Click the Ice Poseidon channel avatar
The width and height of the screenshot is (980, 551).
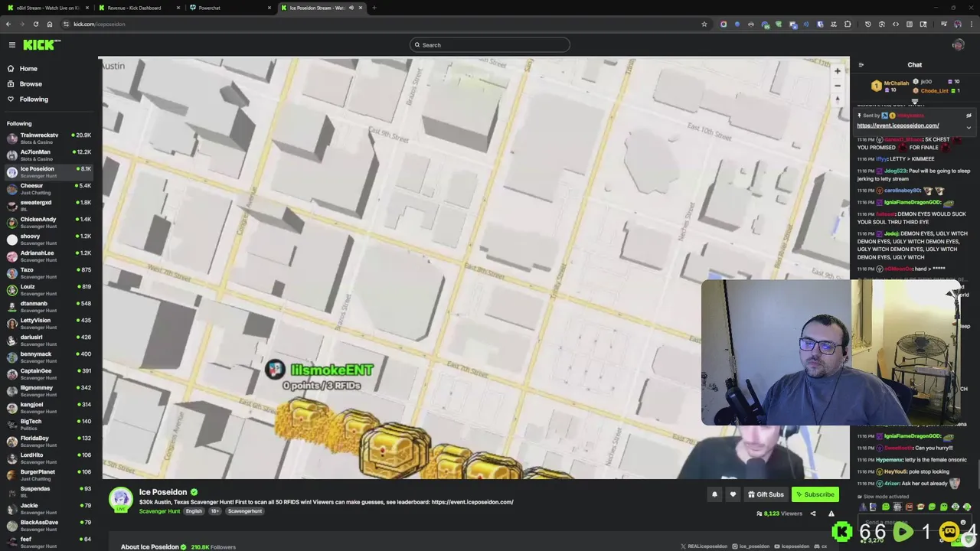pos(121,500)
